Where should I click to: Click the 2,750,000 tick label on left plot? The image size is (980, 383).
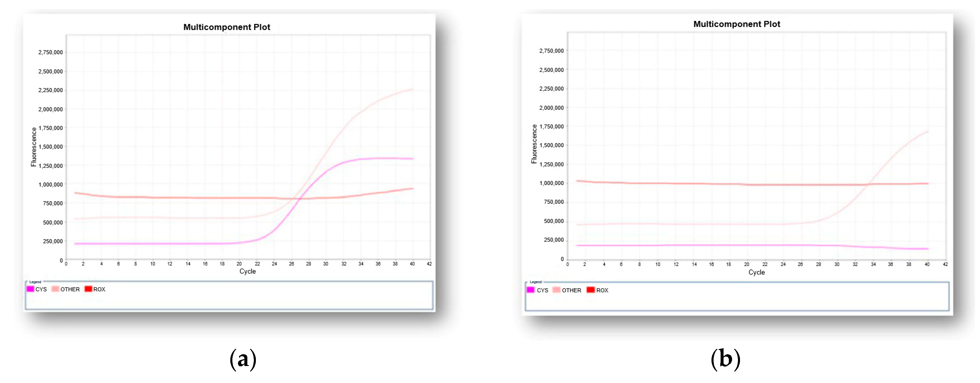[x=51, y=52]
